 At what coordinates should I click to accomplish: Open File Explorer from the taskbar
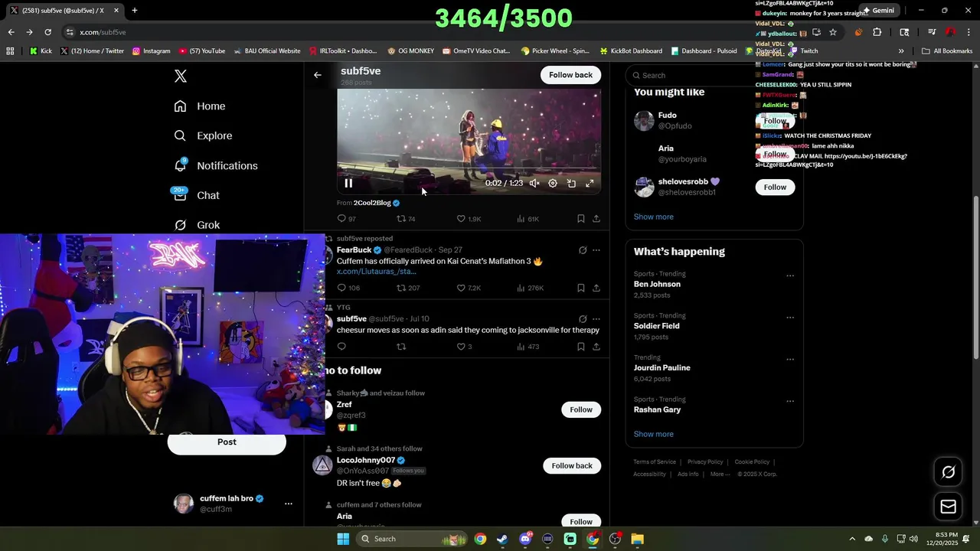pos(637,539)
